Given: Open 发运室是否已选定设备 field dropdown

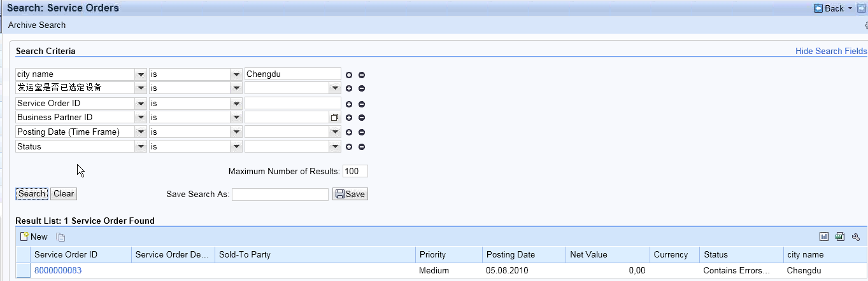Looking at the screenshot, I should pyautogui.click(x=141, y=88).
